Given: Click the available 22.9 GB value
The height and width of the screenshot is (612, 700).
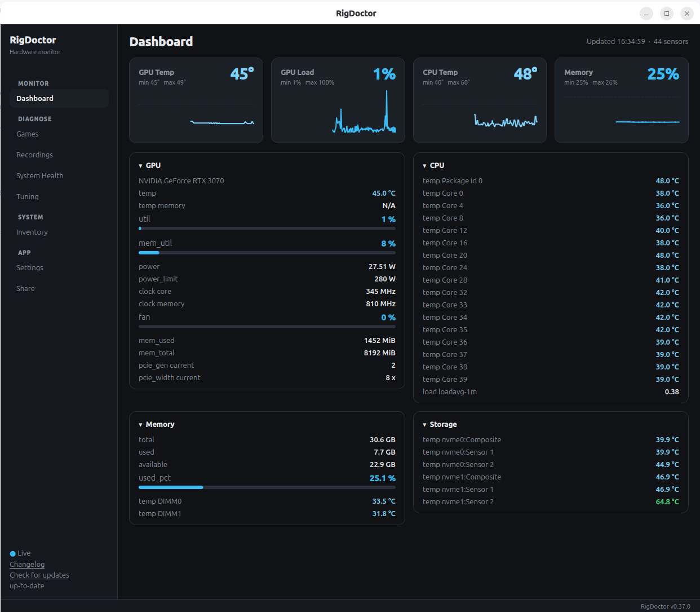Looking at the screenshot, I should point(382,465).
